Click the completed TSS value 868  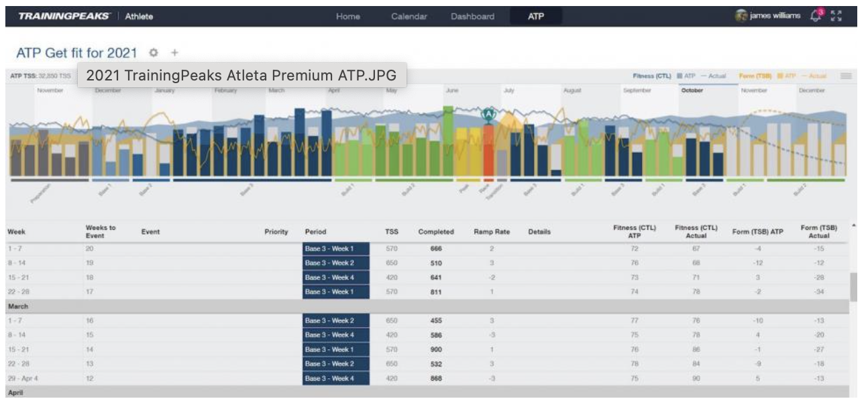tap(436, 378)
